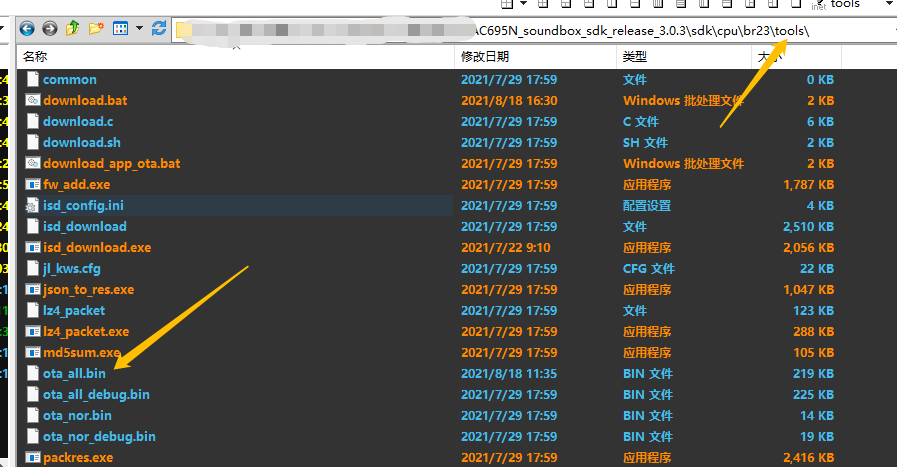Click the 配置设置 type of isd_config.ini
This screenshot has height=467, width=897.
[x=646, y=205]
